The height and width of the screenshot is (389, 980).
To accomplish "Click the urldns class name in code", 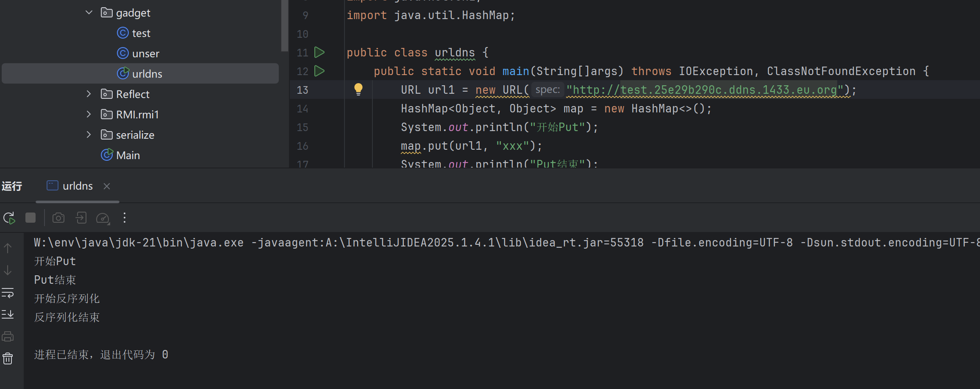I will [455, 53].
